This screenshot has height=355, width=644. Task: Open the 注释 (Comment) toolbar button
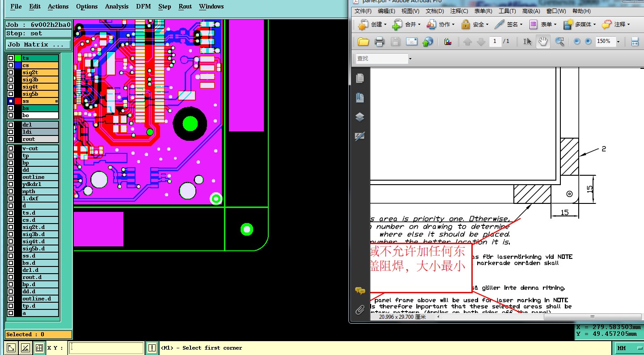616,25
